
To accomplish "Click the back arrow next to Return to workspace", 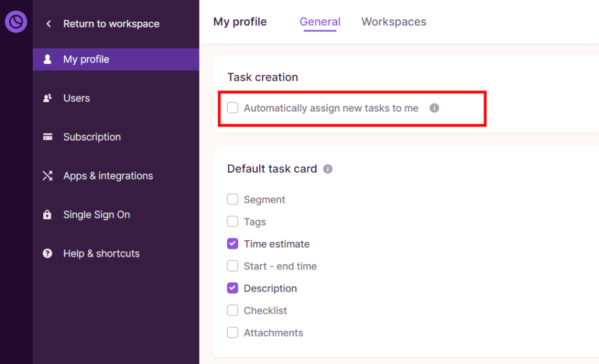I will (x=49, y=24).
